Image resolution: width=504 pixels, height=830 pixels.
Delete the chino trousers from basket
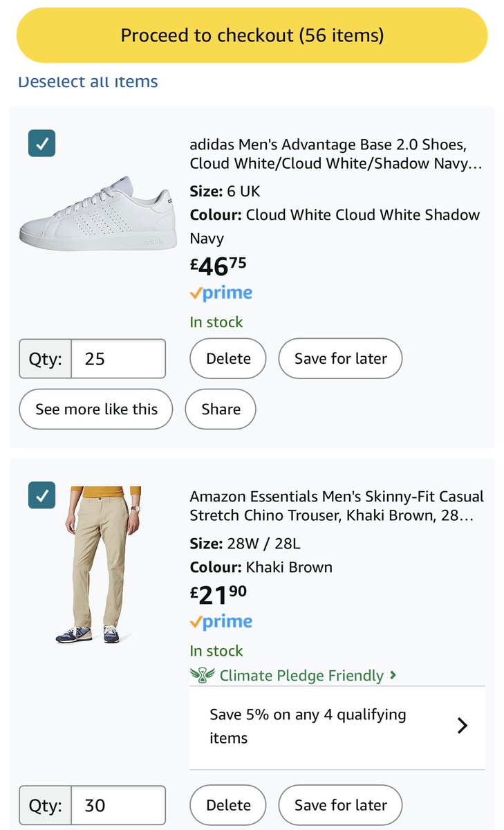click(228, 805)
